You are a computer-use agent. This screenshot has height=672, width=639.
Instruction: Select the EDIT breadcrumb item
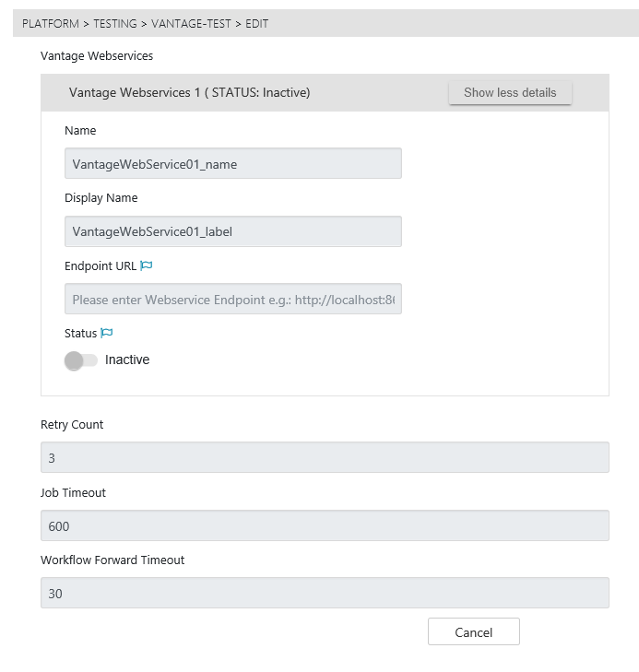click(257, 23)
